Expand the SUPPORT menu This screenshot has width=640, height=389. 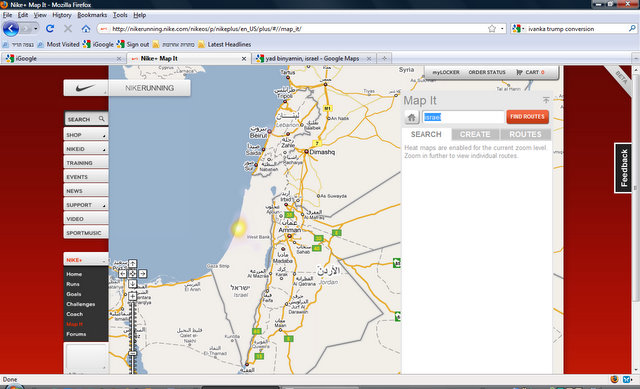(x=86, y=205)
